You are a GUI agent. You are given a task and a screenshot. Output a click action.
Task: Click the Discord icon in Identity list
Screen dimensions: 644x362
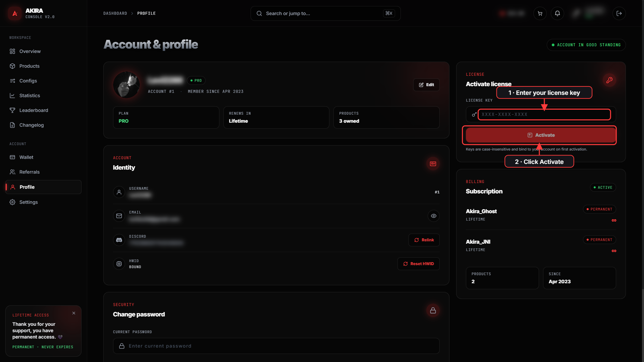pyautogui.click(x=119, y=240)
